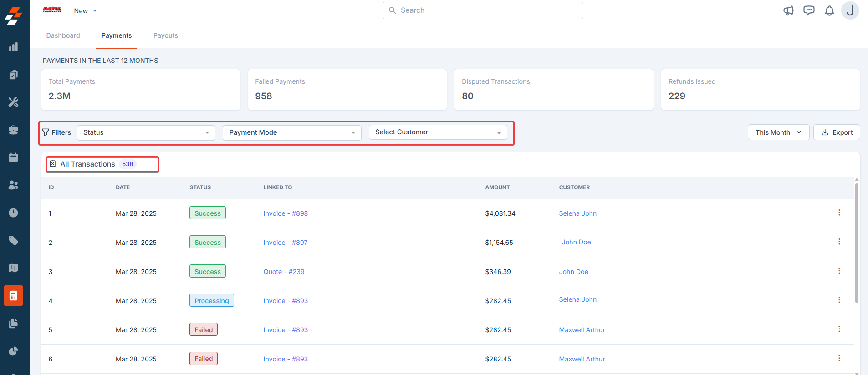This screenshot has height=375, width=868.
Task: Open the price tag sidebar icon
Action: (x=14, y=240)
